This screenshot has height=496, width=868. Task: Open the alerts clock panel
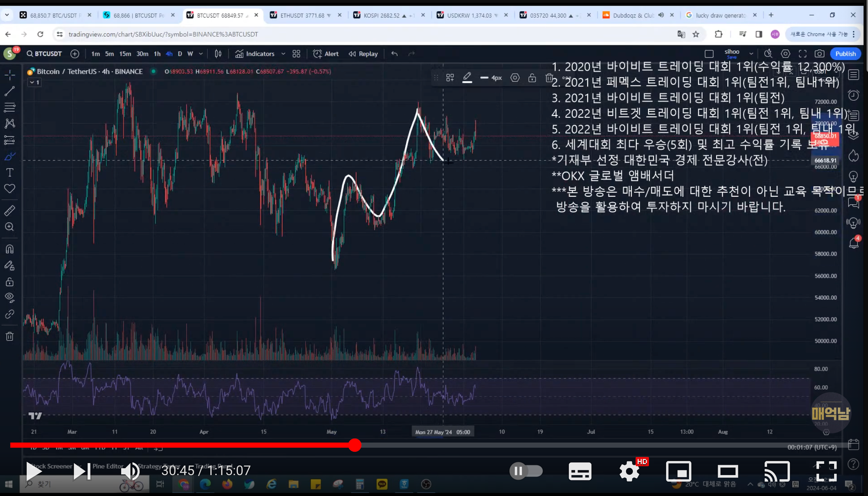pyautogui.click(x=853, y=95)
